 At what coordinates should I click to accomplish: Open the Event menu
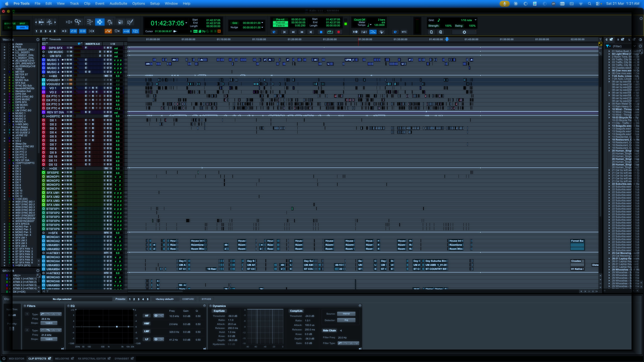[100, 4]
